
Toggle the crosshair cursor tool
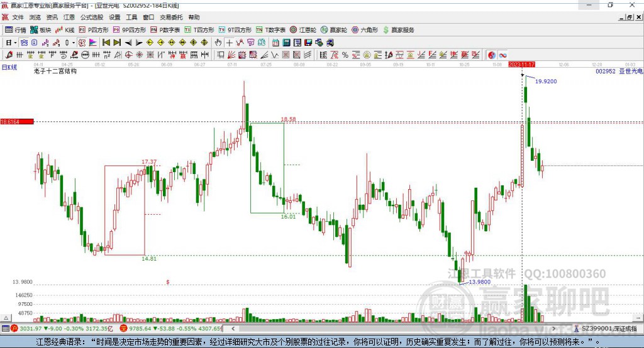click(229, 43)
